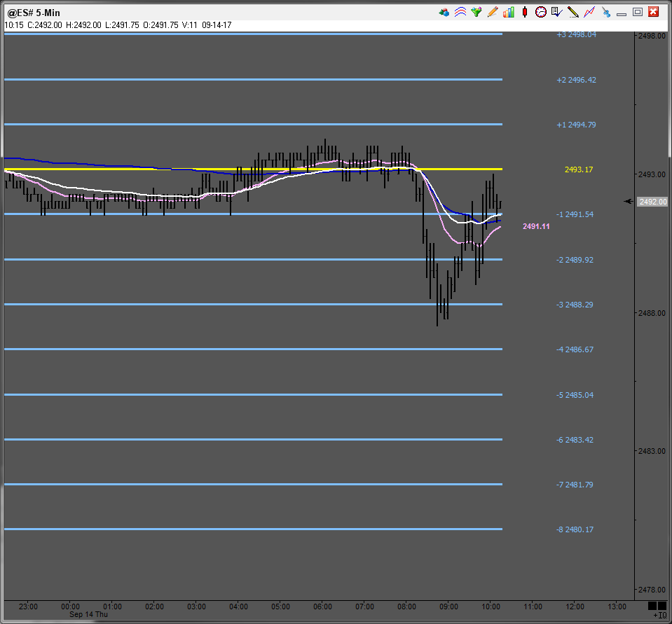Viewport: 672px width, 624px height.
Task: Select the yellow pencil line drawing tool
Action: tap(573, 12)
